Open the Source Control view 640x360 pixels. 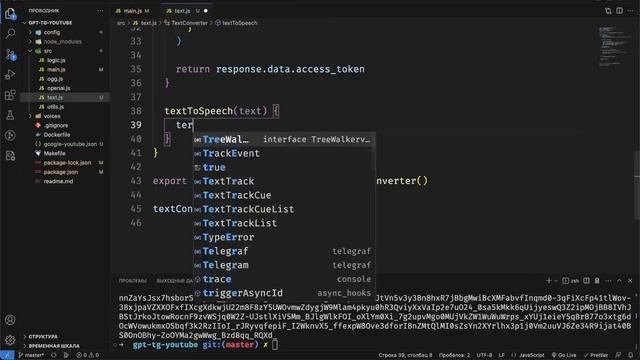[x=10, y=54]
